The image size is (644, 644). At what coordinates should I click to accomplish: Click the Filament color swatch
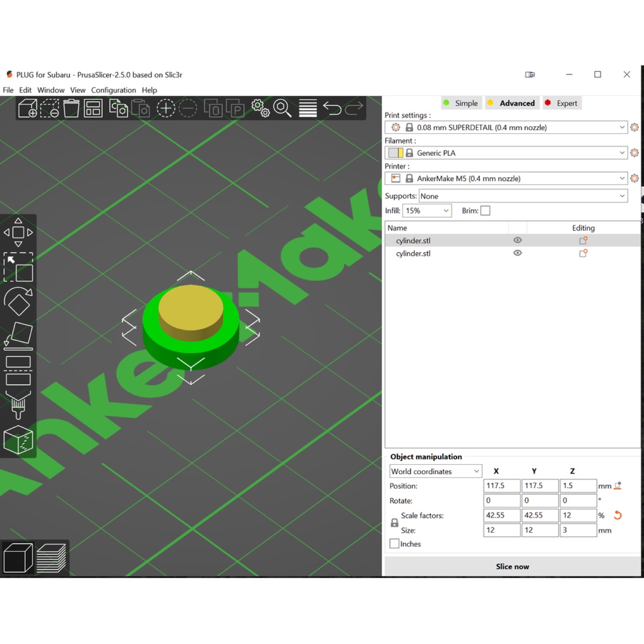click(396, 153)
